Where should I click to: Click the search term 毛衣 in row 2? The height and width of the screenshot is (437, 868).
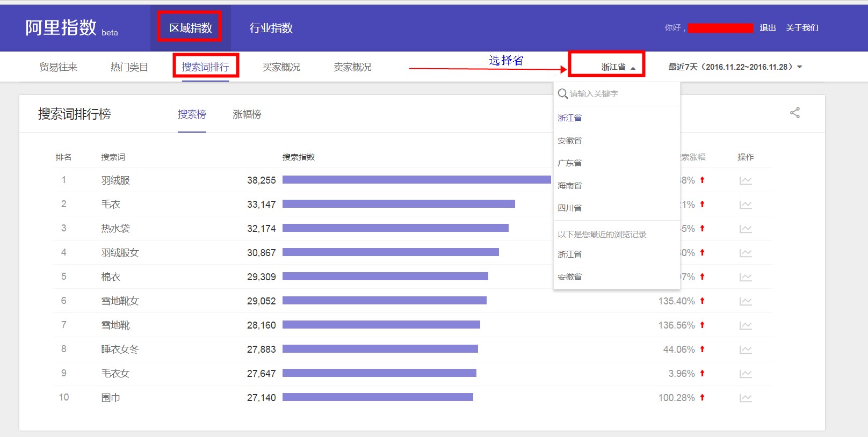coord(111,205)
